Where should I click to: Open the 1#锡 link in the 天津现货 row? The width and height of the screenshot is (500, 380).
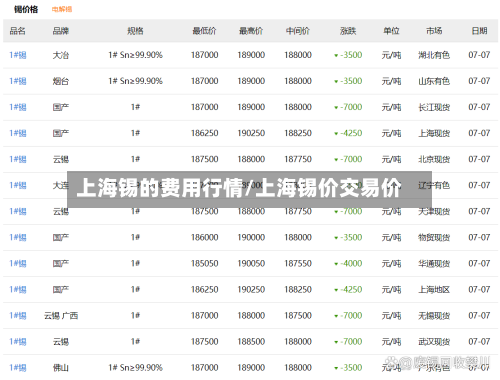point(18,211)
